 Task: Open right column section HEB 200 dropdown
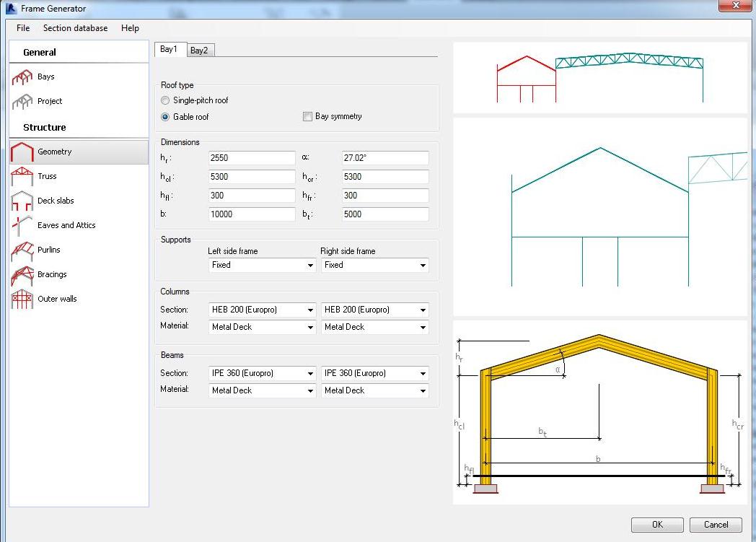point(374,310)
